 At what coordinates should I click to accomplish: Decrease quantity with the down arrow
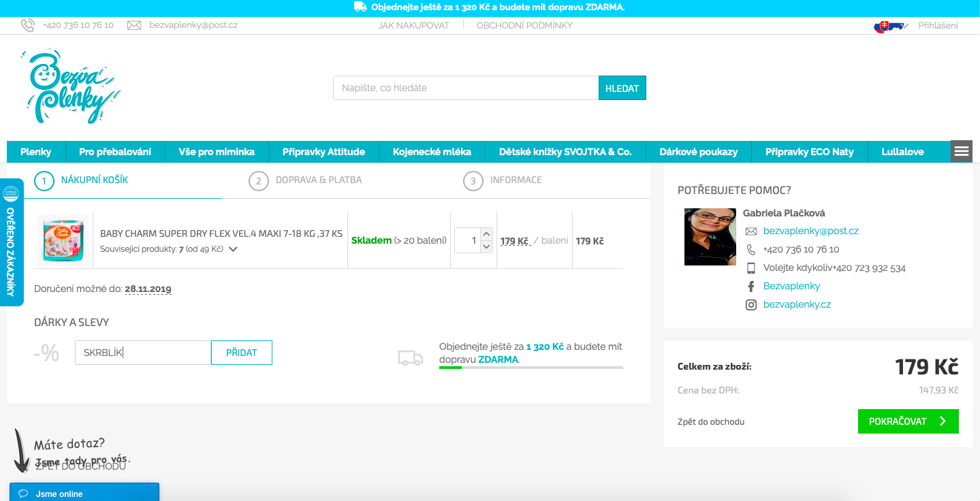click(486, 246)
